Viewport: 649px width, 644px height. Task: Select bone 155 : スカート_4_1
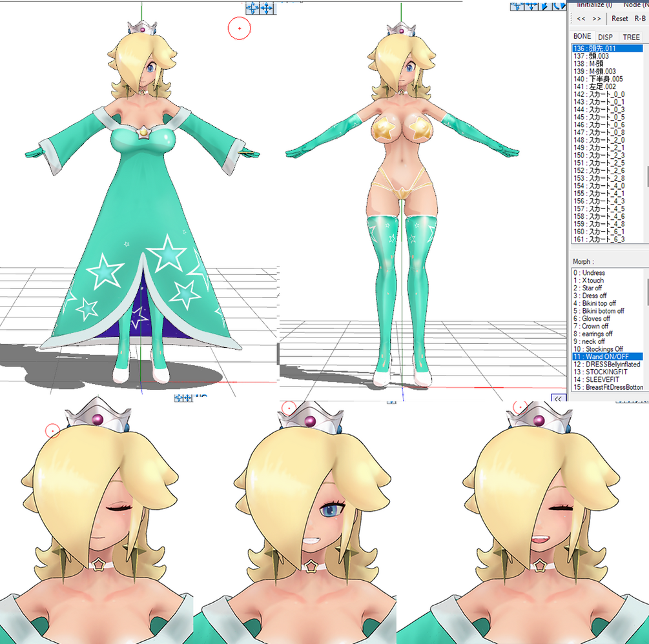[607, 194]
